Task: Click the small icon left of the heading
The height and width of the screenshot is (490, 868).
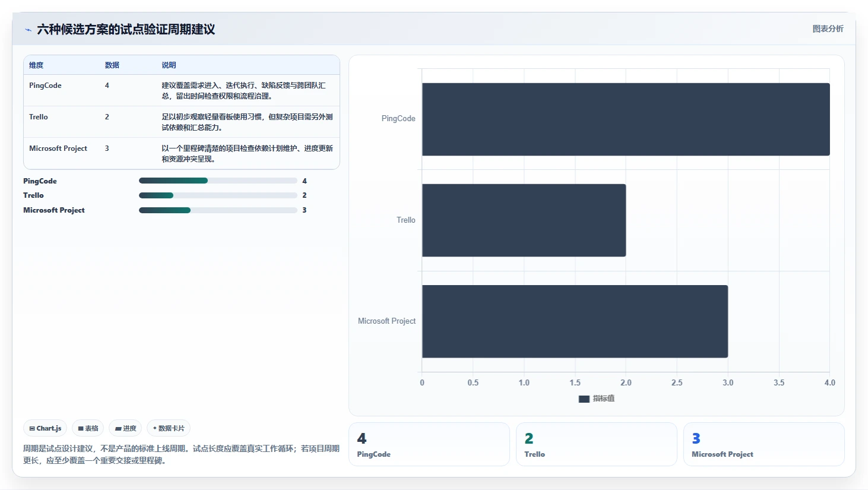Action: coord(28,30)
